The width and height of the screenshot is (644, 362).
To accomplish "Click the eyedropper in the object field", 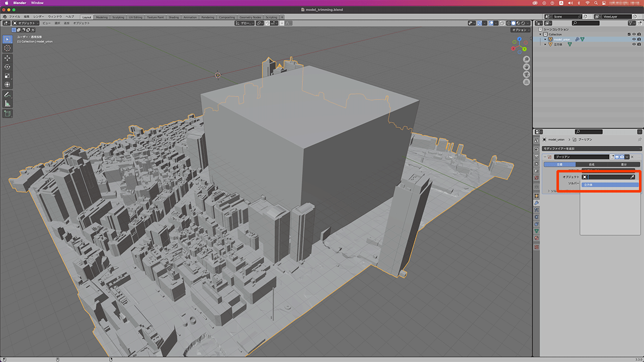I will [x=632, y=177].
